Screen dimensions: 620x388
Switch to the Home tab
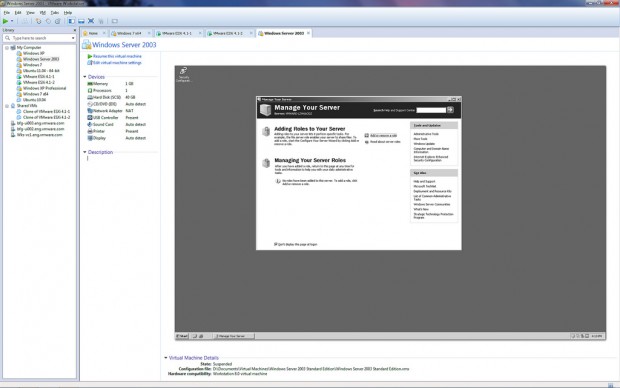[x=93, y=33]
